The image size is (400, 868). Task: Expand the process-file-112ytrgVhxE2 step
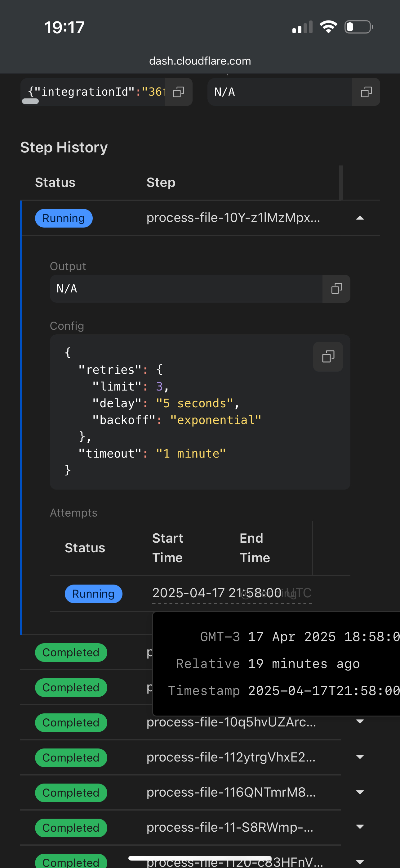(x=360, y=757)
